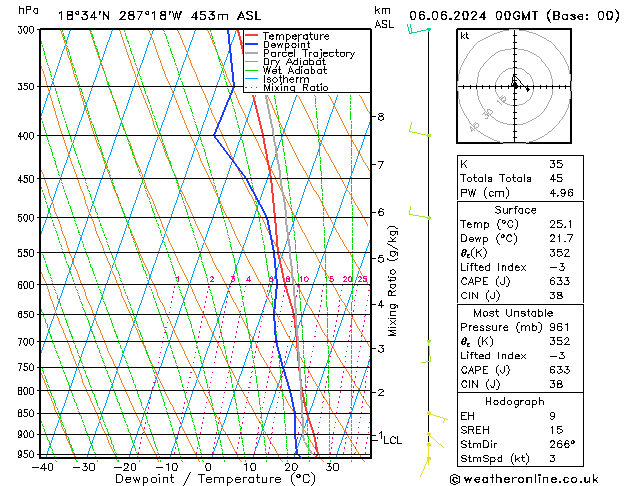
Task: Click the copyright symbol beside weatheronline
Action: tap(455, 478)
